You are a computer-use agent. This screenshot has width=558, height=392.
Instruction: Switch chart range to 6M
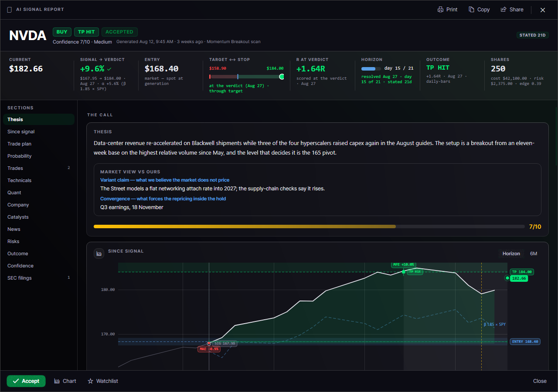click(x=534, y=253)
